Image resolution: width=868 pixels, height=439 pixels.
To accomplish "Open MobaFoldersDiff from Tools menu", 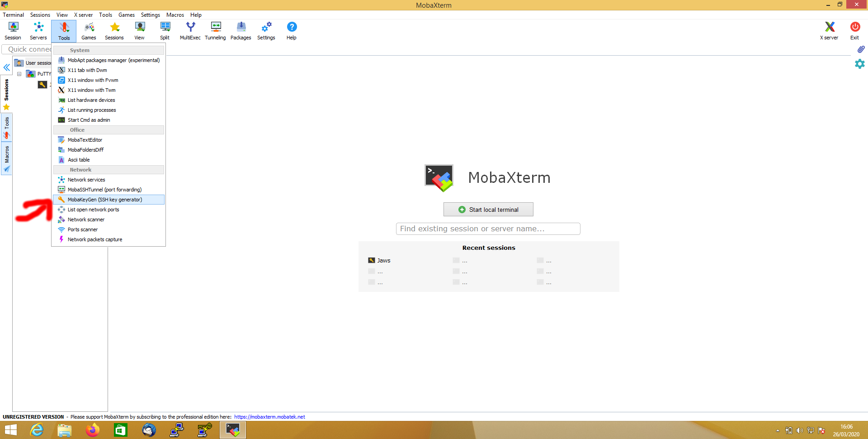I will (108, 150).
